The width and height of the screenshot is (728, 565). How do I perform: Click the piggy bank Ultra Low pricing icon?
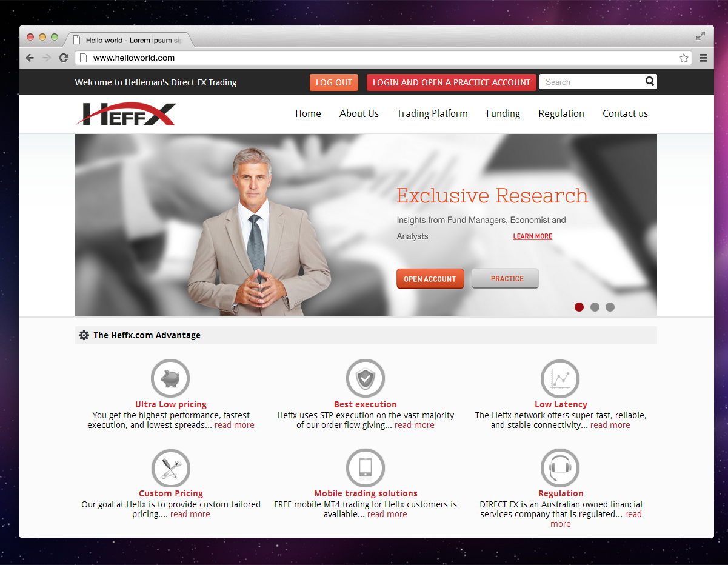point(170,379)
